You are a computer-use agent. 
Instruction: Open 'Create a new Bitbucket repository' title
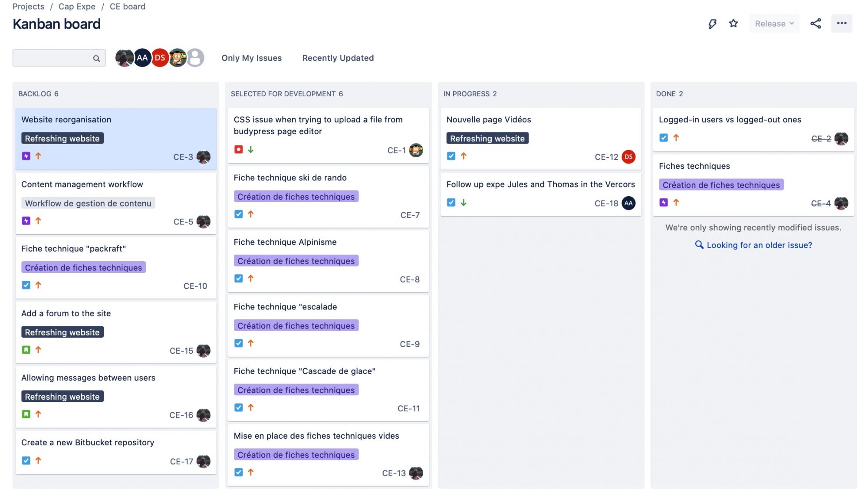click(x=88, y=442)
